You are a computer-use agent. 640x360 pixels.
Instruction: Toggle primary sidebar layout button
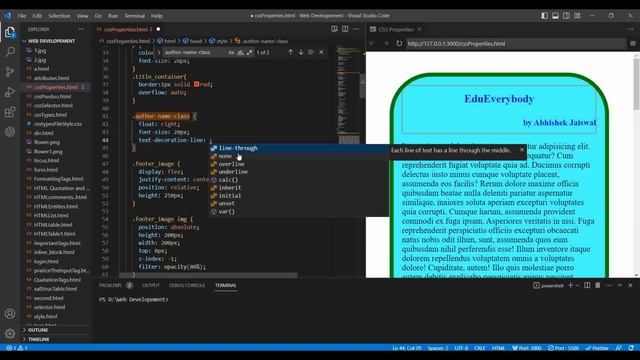coord(544,16)
